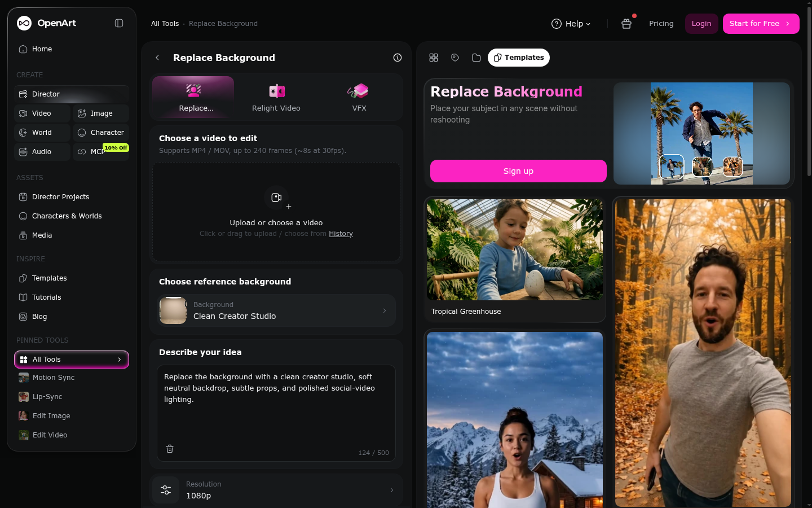Collapse the sidebar panel icon
This screenshot has width=812, height=508.
119,23
